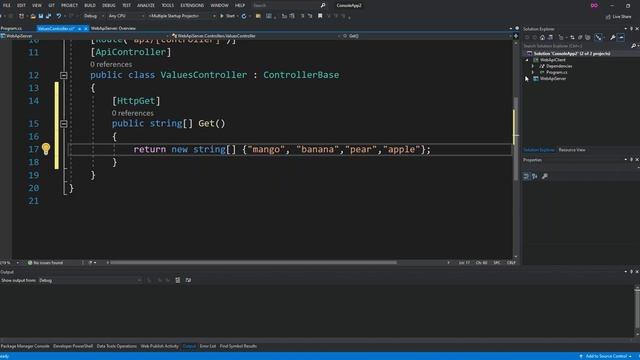This screenshot has height=360, width=640.
Task: Click the Save All toolbar icon
Action: click(x=48, y=16)
